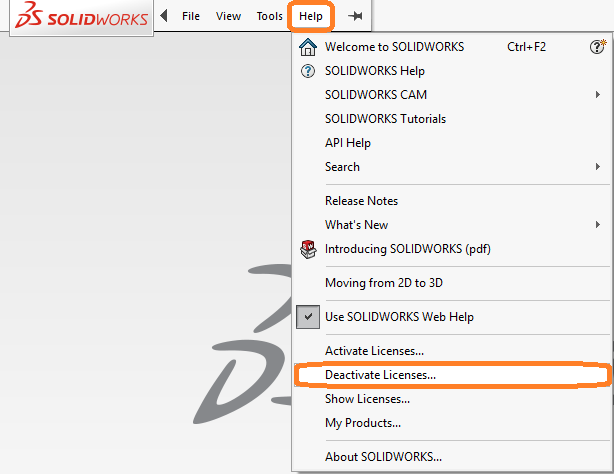Click the question mark icon beside SOLIDWORKS Help

coord(308,71)
